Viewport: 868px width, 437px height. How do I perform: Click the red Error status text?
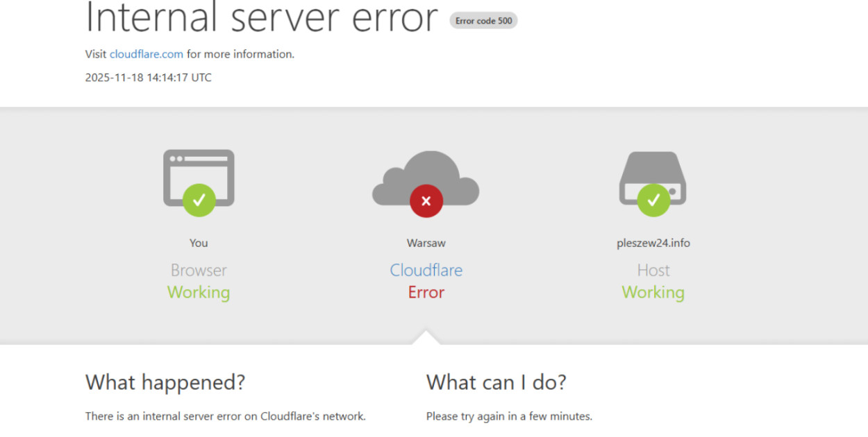(426, 292)
